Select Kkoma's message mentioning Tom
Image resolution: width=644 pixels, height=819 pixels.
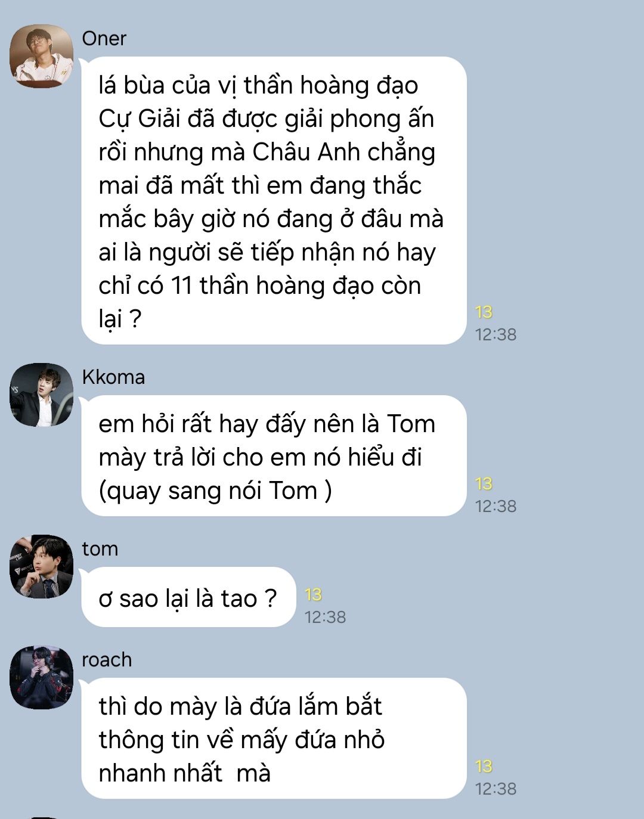tap(274, 456)
